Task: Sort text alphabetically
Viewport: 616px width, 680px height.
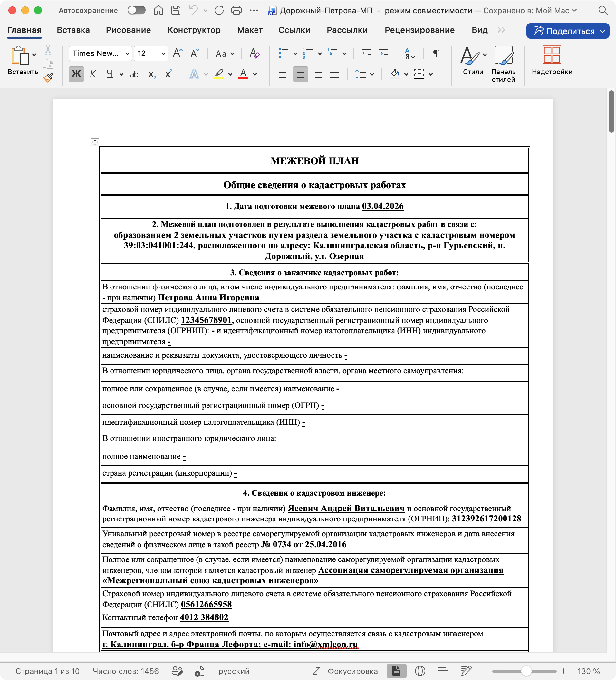Action: click(410, 53)
